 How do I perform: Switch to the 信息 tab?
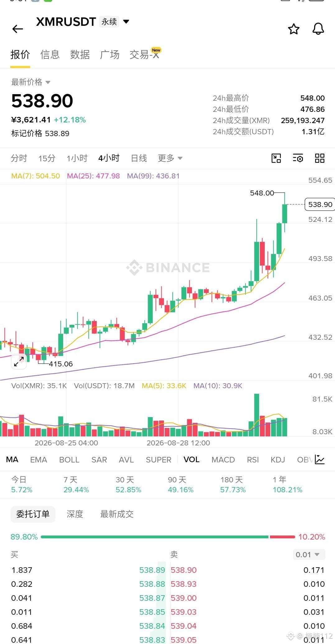(50, 55)
